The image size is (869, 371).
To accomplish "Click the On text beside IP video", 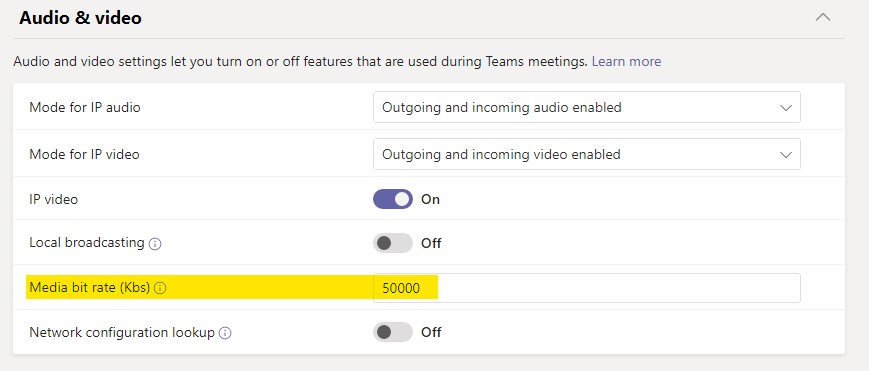I will coord(430,199).
